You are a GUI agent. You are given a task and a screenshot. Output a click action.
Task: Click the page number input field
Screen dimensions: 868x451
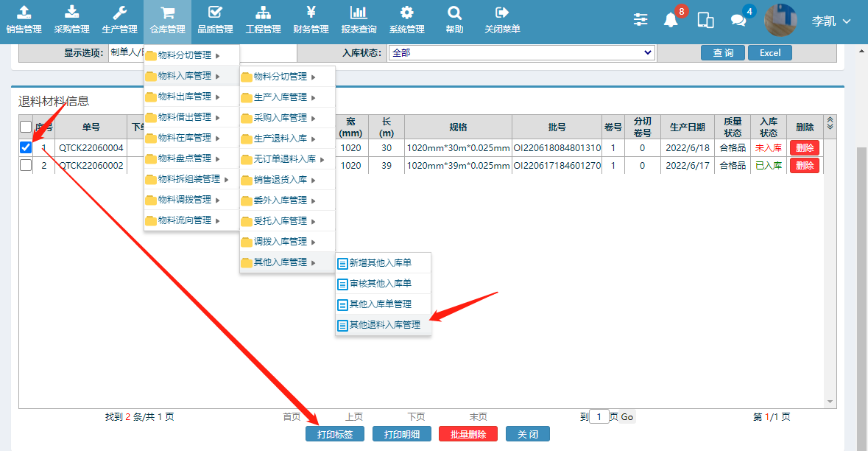click(599, 417)
